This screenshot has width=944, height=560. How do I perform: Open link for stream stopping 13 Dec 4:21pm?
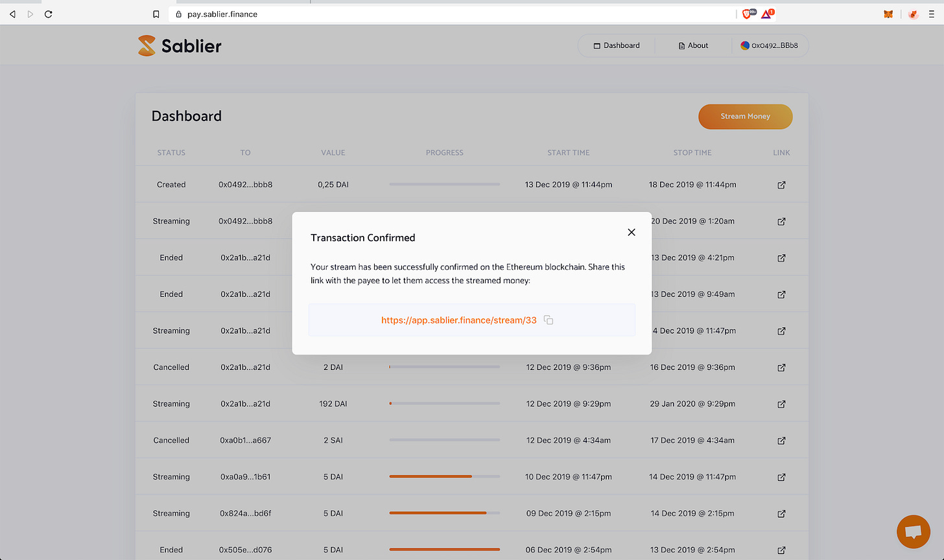click(x=781, y=258)
